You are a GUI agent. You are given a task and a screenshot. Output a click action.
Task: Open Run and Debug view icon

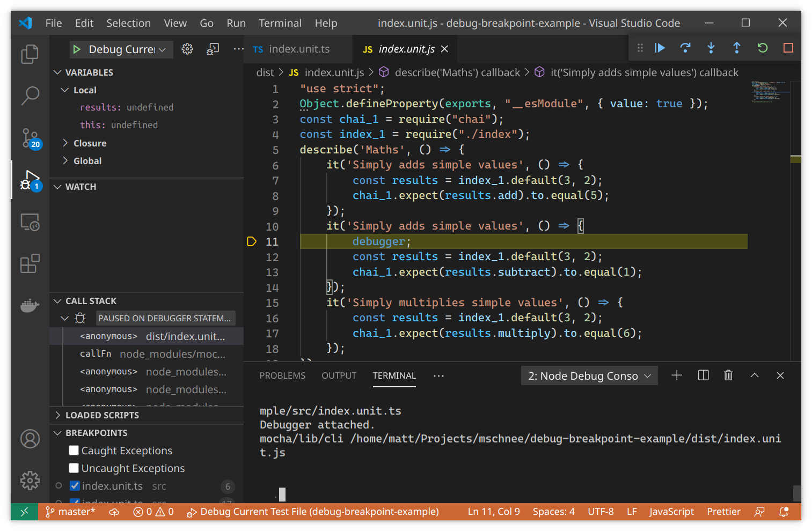click(x=30, y=181)
